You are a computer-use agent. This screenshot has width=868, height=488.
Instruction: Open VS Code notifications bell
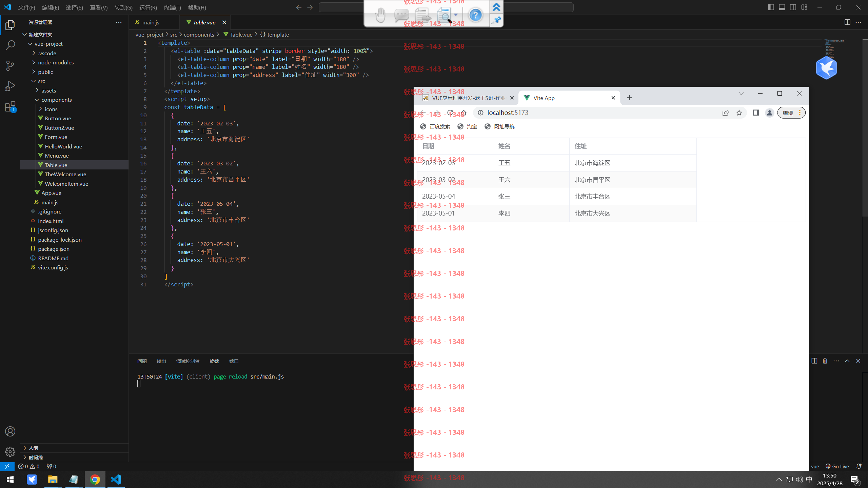pos(859,467)
